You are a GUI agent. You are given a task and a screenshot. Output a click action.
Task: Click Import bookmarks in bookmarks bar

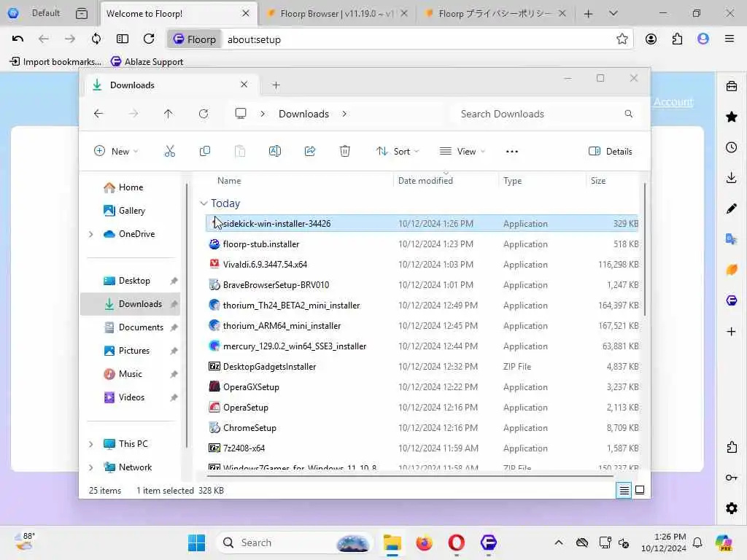click(x=55, y=61)
